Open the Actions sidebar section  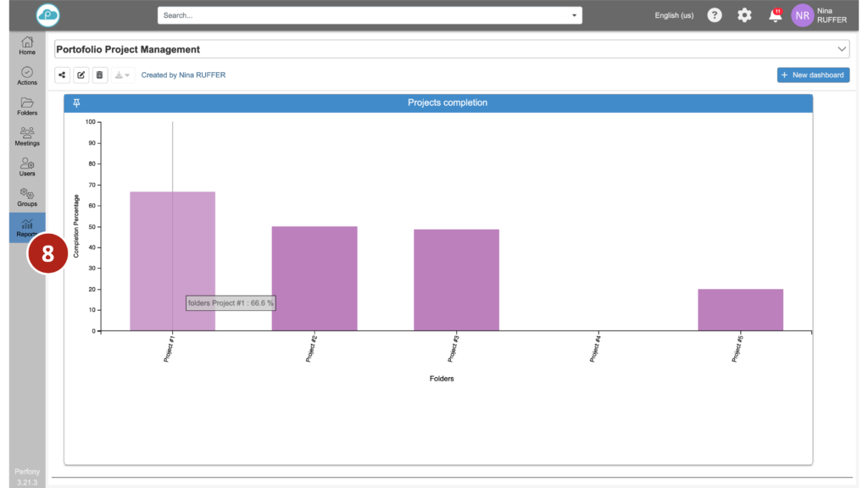point(27,76)
